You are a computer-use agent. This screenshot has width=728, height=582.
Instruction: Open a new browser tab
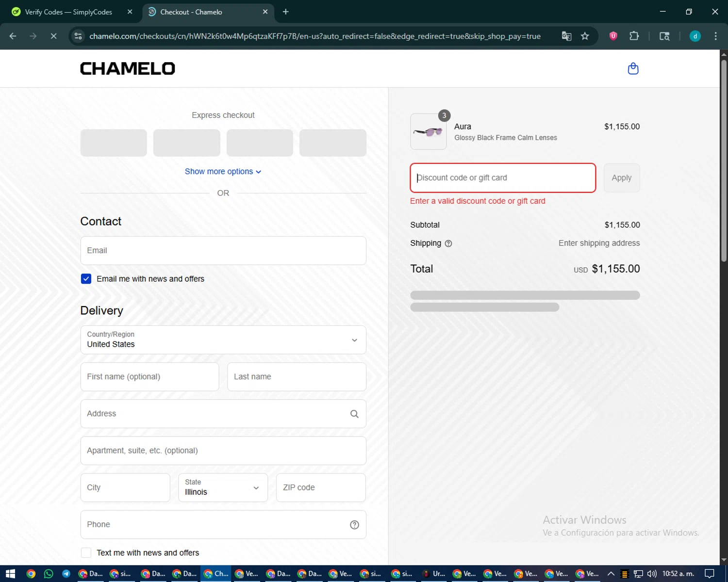(285, 12)
